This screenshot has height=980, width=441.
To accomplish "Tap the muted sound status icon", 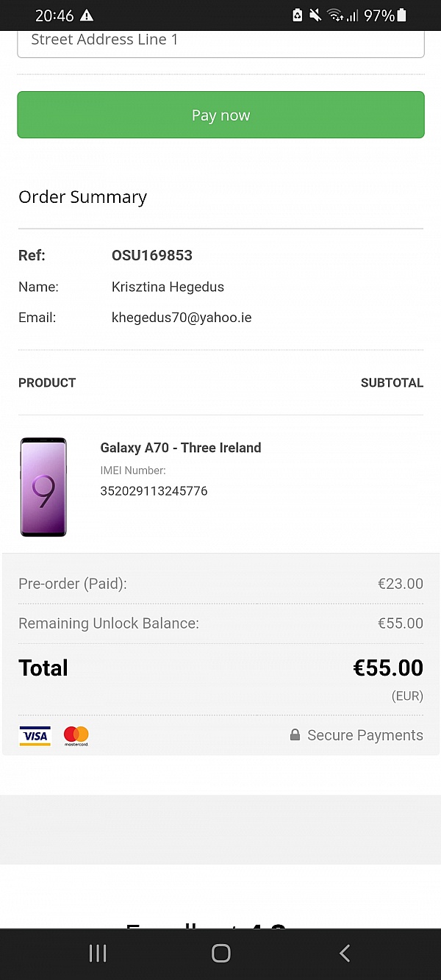I will click(315, 15).
